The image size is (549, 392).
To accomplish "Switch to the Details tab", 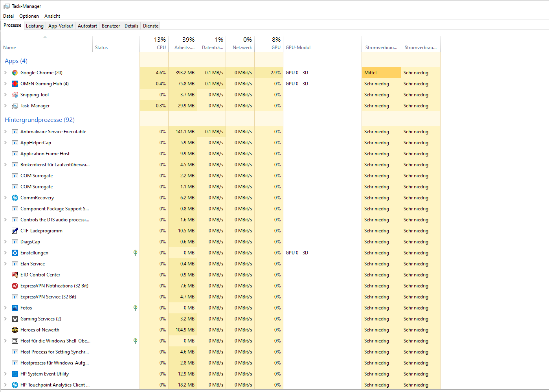I will 131,26.
